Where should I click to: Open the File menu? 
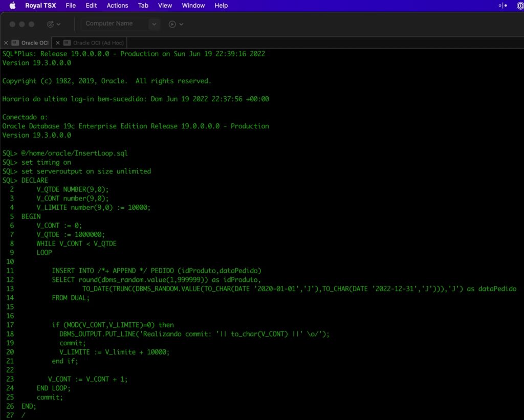pos(71,6)
